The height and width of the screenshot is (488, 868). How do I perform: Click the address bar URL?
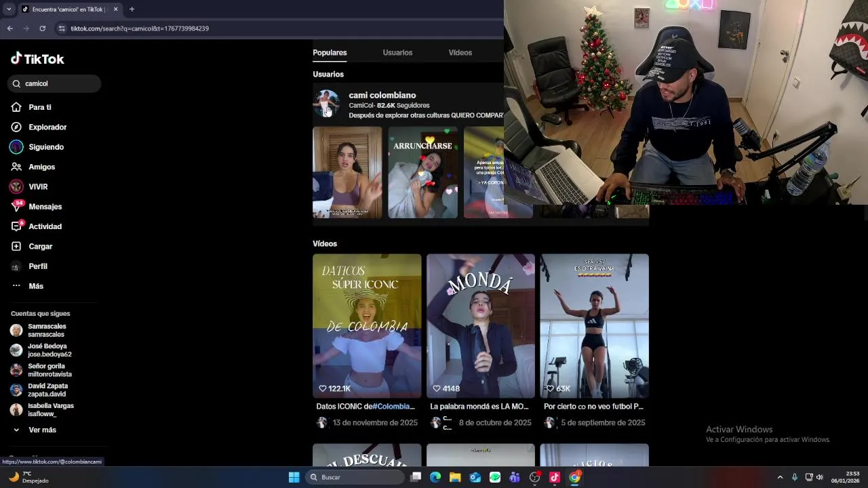pos(140,28)
